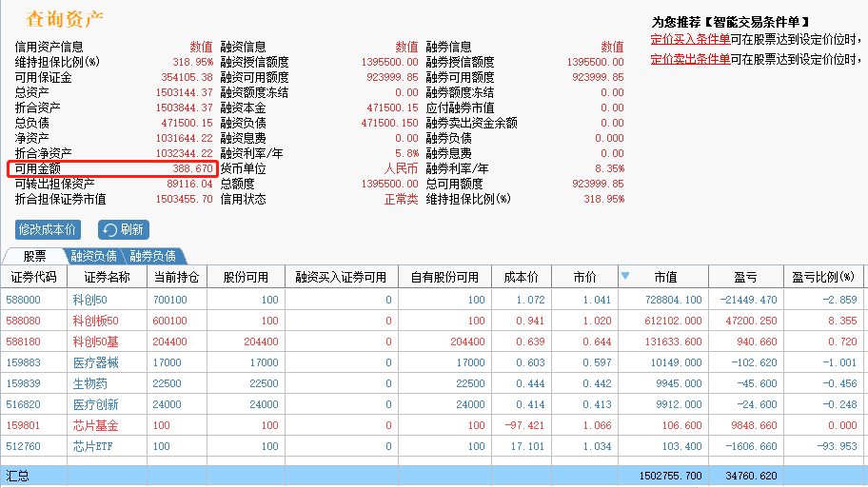The height and width of the screenshot is (488, 868).
Task: Sort by the 盈亏 column header
Action: pos(745,277)
